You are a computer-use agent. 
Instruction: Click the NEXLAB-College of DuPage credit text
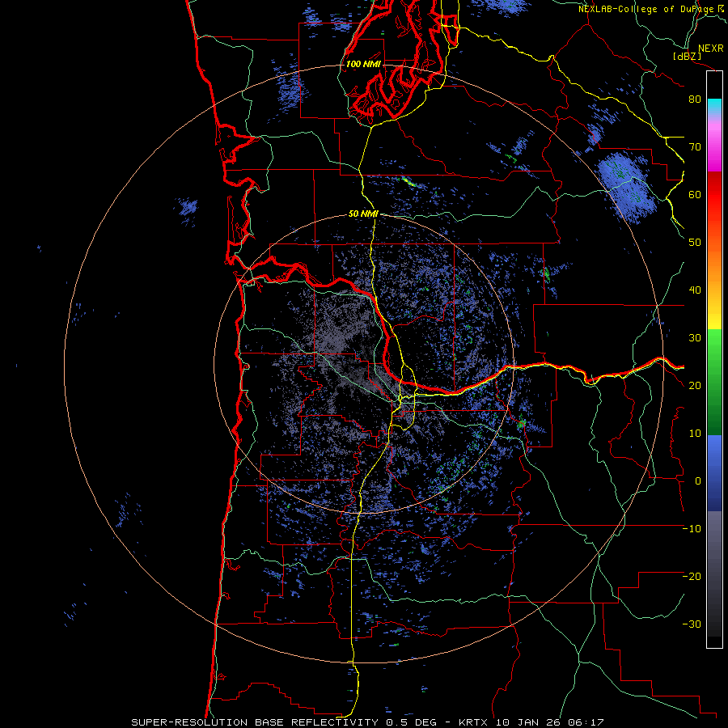click(646, 9)
